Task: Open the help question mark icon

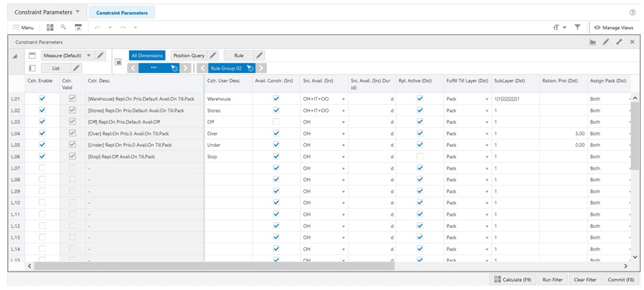Action: pyautogui.click(x=632, y=13)
